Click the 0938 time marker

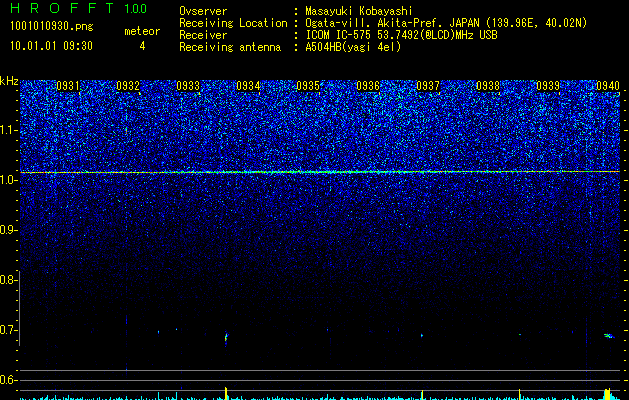point(488,86)
